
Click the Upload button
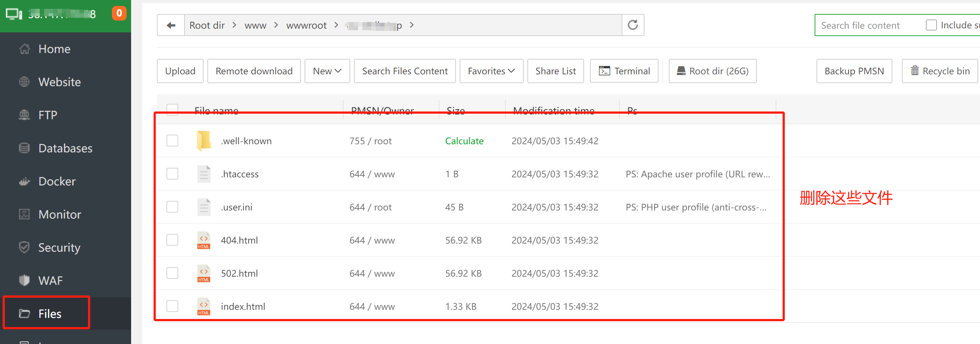(x=180, y=71)
